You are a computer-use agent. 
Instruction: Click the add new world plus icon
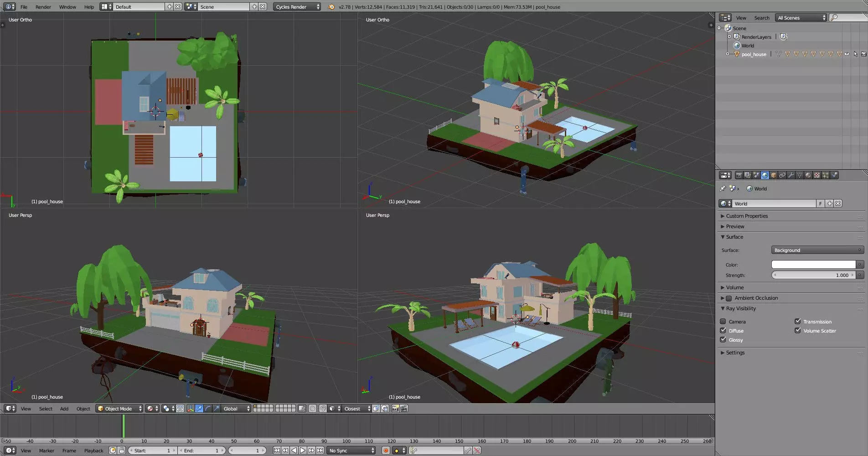click(830, 204)
